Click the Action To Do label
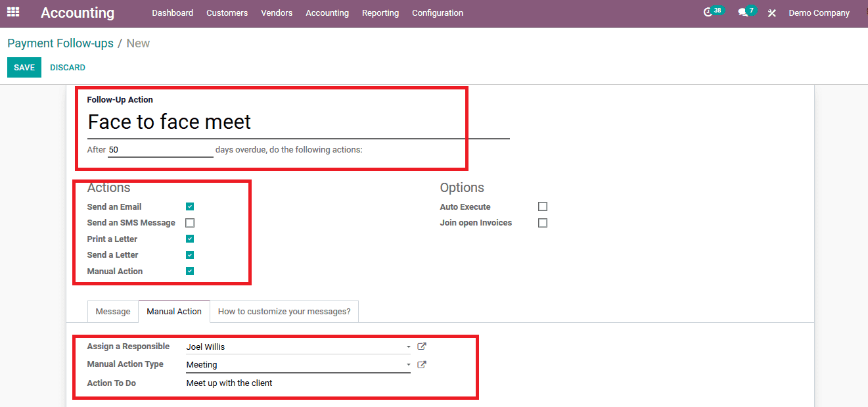 (112, 383)
